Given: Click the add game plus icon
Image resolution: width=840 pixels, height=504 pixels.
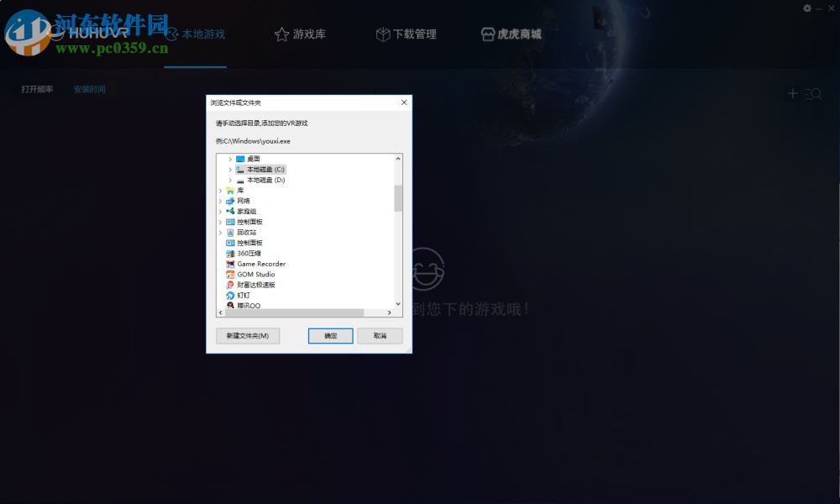Looking at the screenshot, I should coord(793,93).
